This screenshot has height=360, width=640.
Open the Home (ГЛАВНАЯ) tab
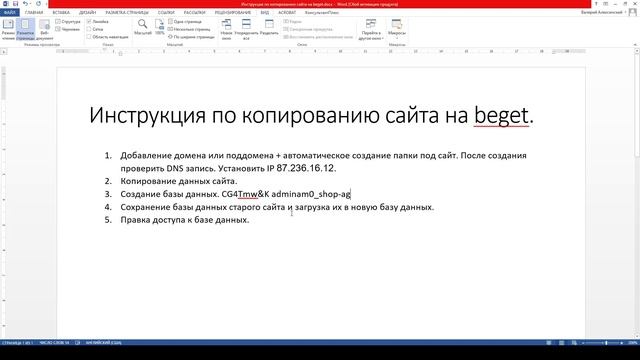coord(33,13)
